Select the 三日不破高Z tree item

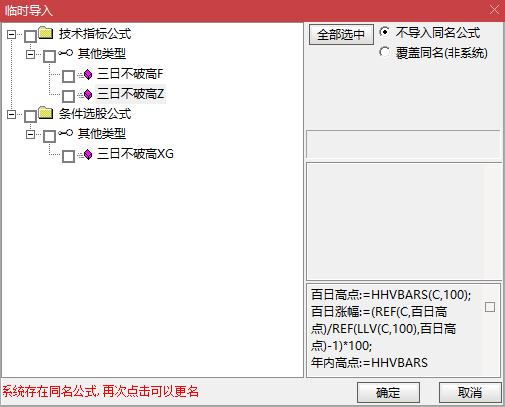click(130, 94)
